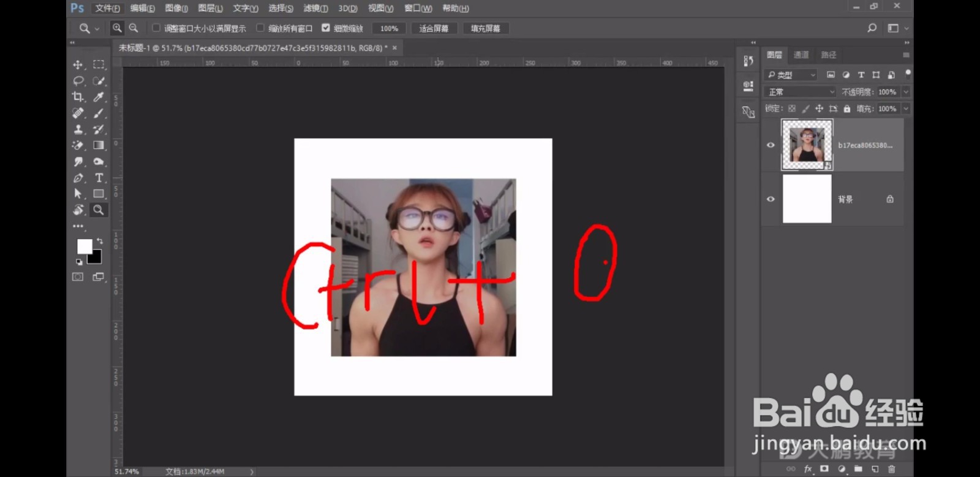This screenshot has width=980, height=477.
Task: Open the 文件 menu
Action: [107, 8]
